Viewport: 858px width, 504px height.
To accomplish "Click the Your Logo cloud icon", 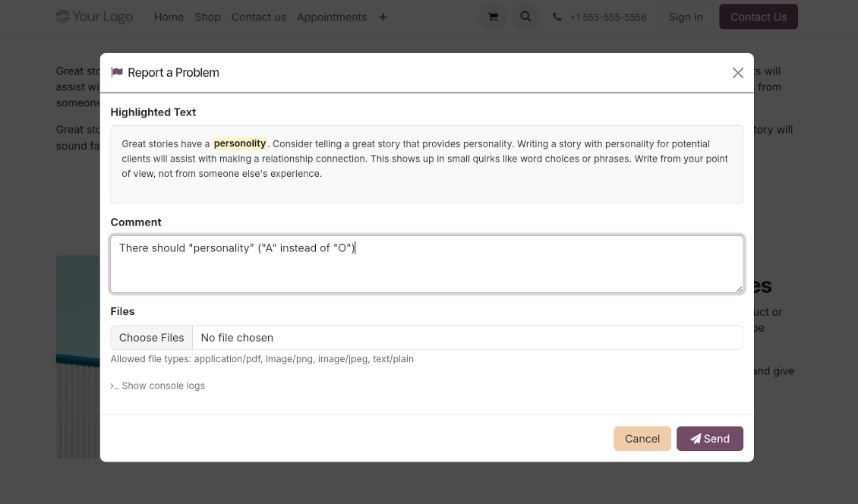I will 63,16.
